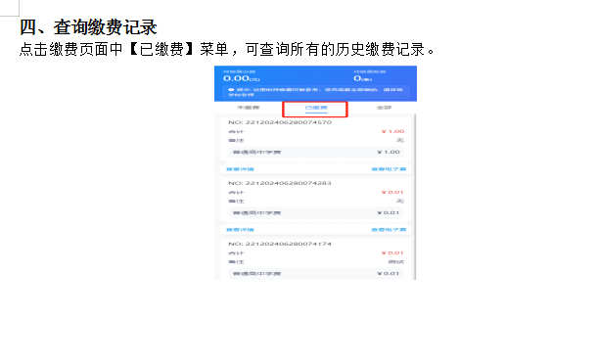Click order number NO: 221202406280074174
The image size is (597, 364).
[x=280, y=244]
